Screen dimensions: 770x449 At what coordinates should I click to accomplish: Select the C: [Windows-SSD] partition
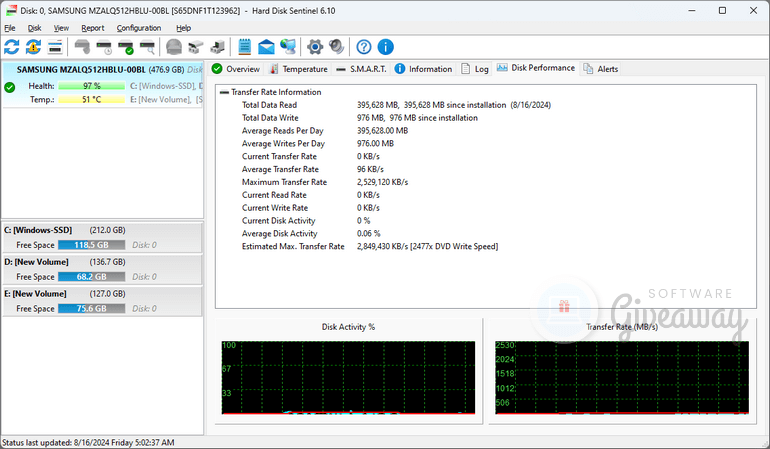[102, 237]
